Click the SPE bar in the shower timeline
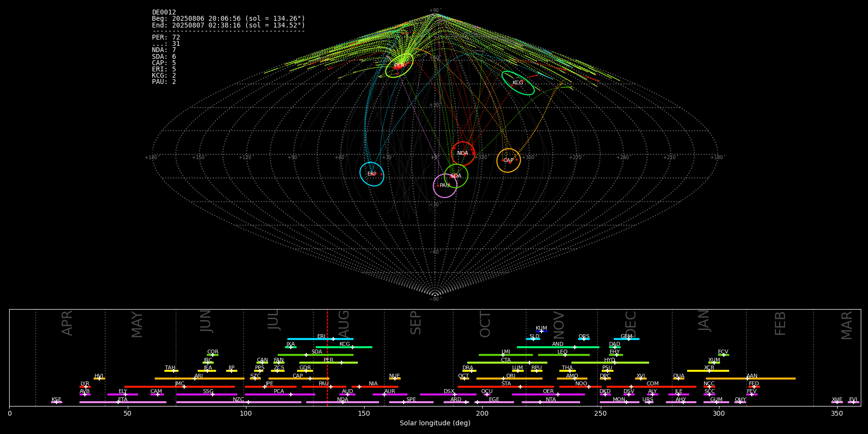This screenshot has width=868, height=434. (411, 402)
